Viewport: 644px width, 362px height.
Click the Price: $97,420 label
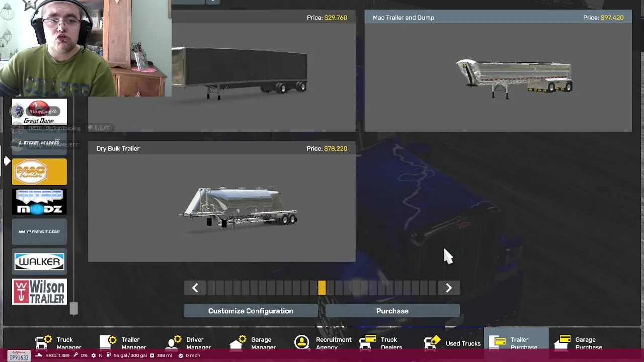tap(603, 18)
